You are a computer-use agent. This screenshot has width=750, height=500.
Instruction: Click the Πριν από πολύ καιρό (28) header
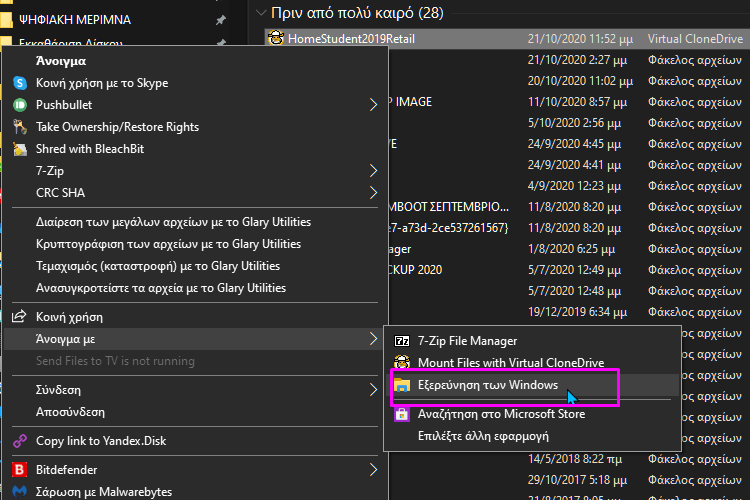pyautogui.click(x=357, y=13)
